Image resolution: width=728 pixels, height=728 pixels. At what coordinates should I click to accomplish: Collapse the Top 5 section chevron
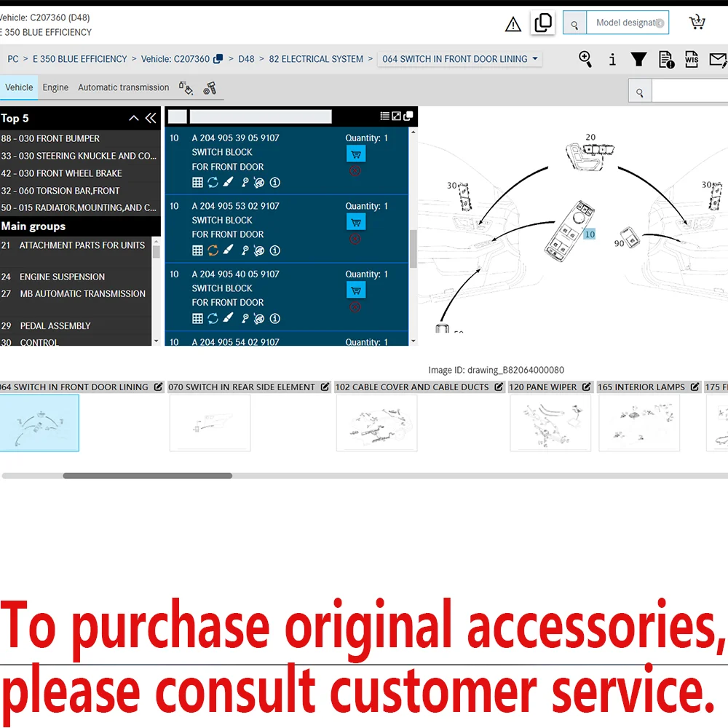click(x=134, y=118)
